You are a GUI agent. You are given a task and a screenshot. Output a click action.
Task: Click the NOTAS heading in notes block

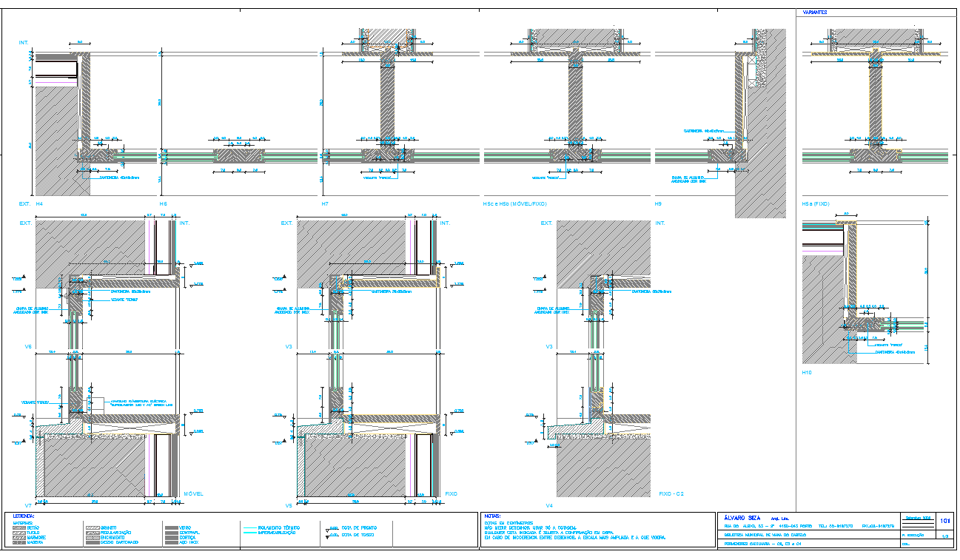click(492, 516)
